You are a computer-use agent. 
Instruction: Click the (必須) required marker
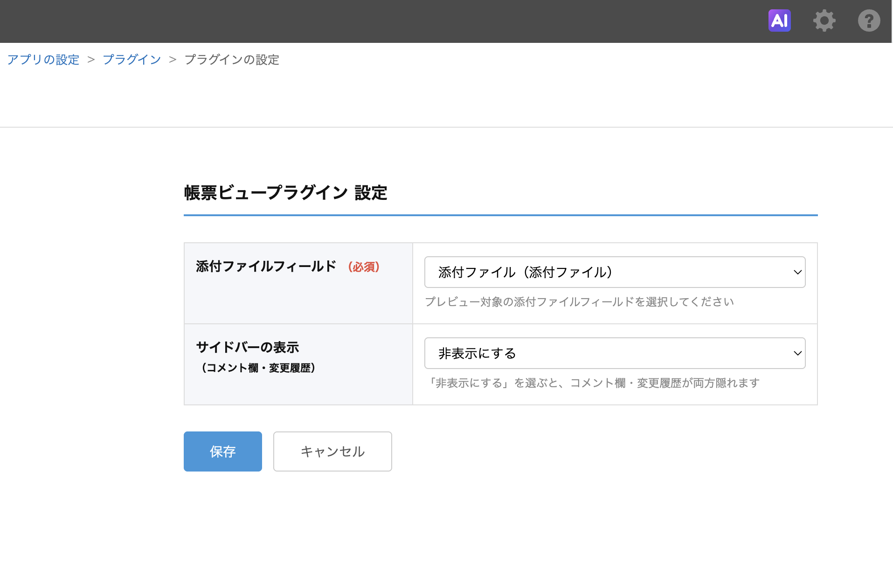pos(364,267)
